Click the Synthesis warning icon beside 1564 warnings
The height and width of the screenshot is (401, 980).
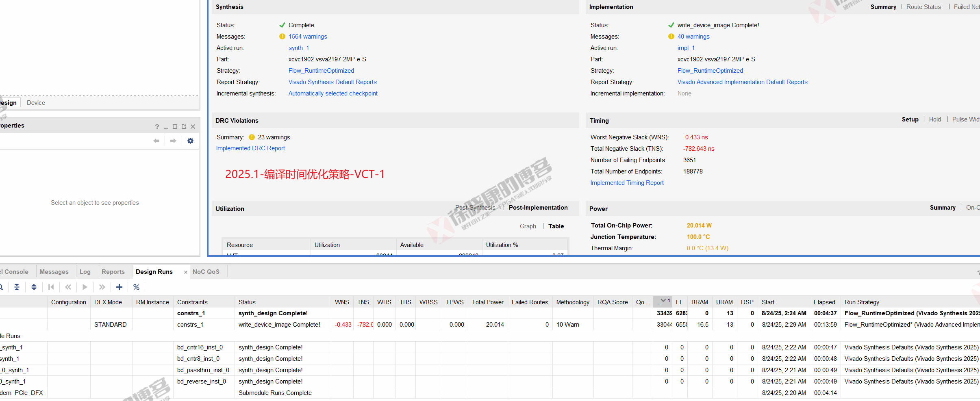(x=282, y=37)
